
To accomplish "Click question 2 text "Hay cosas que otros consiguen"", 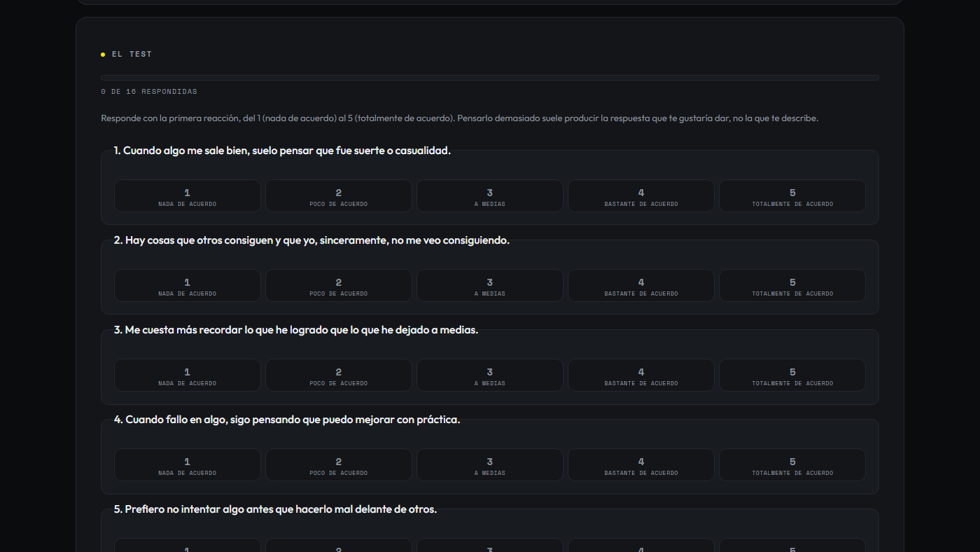I will [x=311, y=240].
